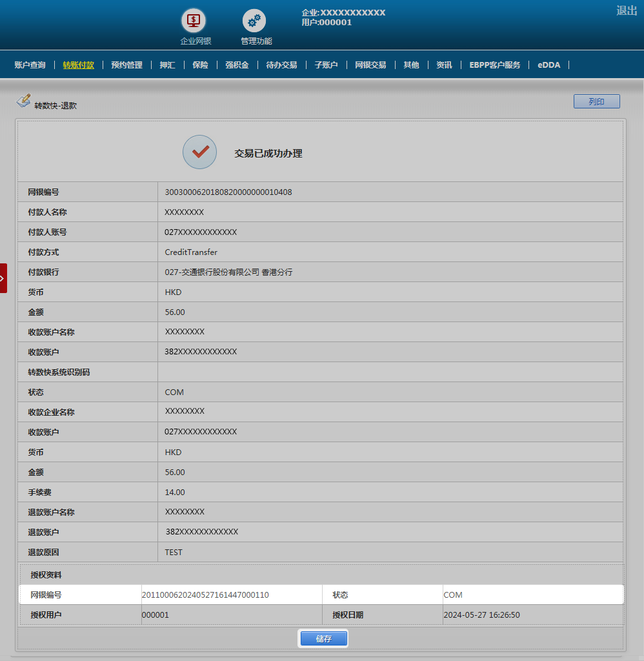Select the 转账付款 menu item

click(x=78, y=65)
